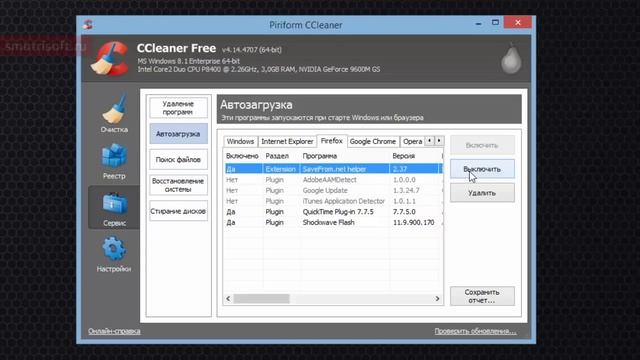Open the Реестр registry section

click(x=114, y=162)
